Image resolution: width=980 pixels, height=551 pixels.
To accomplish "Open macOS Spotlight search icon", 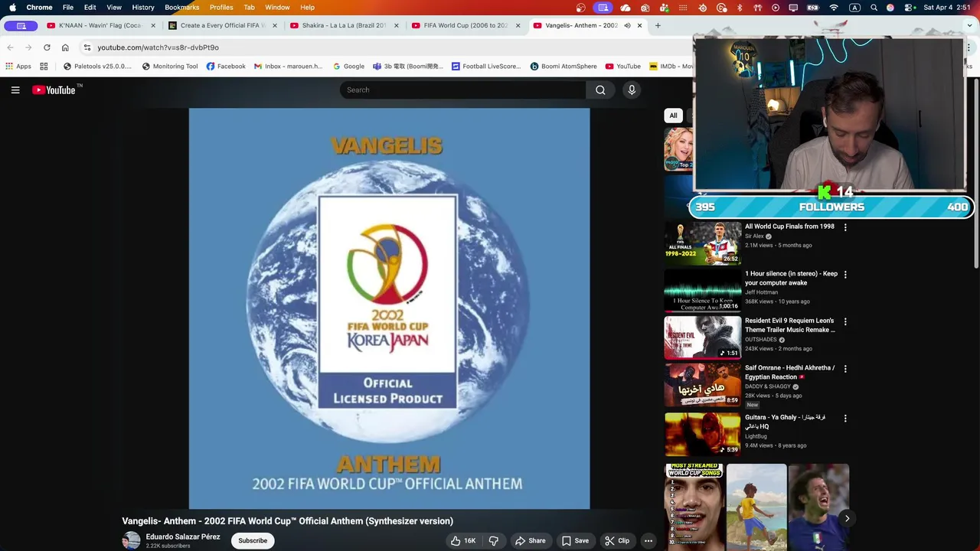I will pyautogui.click(x=874, y=8).
